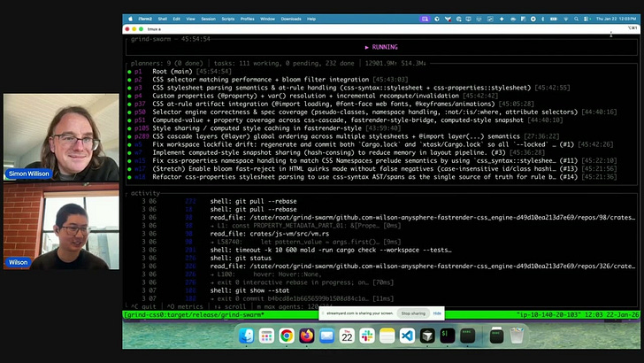The width and height of the screenshot is (644, 363).
Task: Select planner row p1 Root (main)
Action: point(180,72)
